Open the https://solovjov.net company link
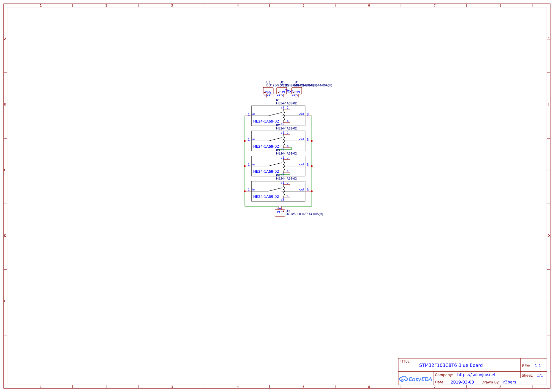Image resolution: width=554 pixels, height=392 pixels. [x=476, y=375]
